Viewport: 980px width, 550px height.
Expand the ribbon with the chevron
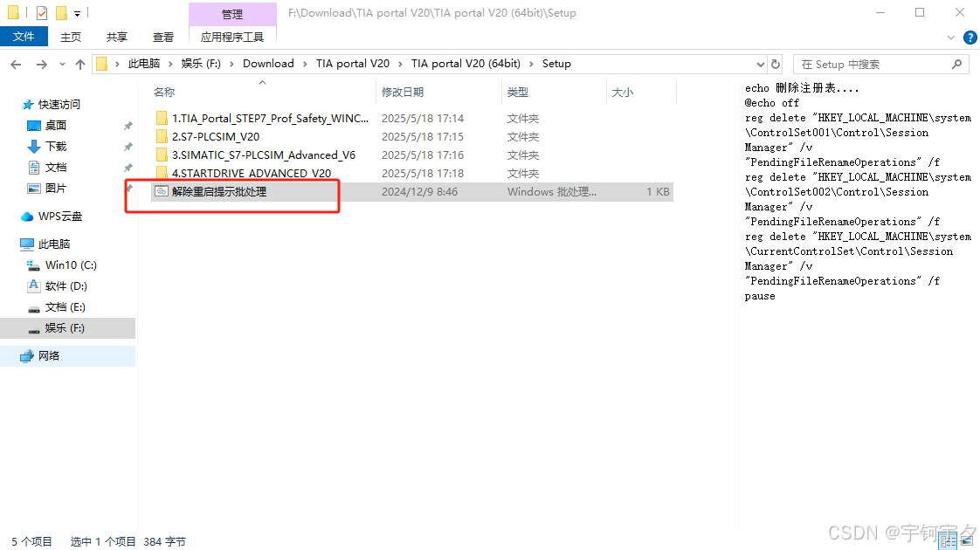(951, 38)
